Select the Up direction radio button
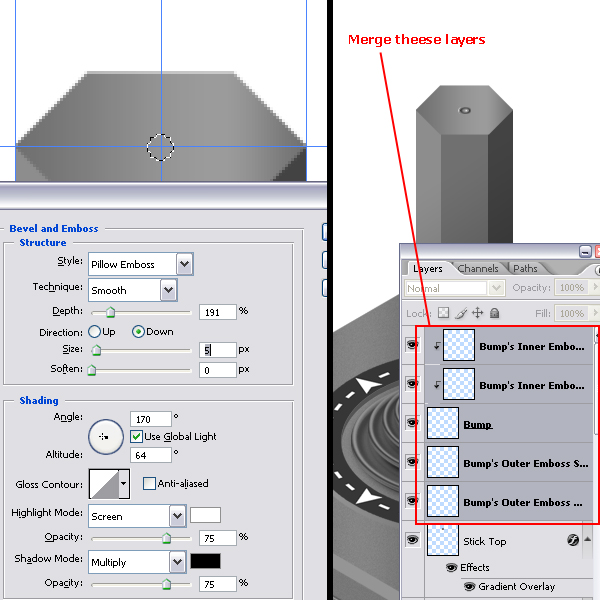This screenshot has width=600, height=600. (95, 332)
